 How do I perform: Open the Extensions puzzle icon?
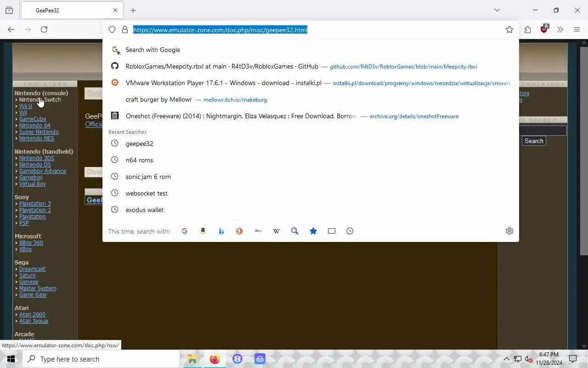(x=527, y=29)
